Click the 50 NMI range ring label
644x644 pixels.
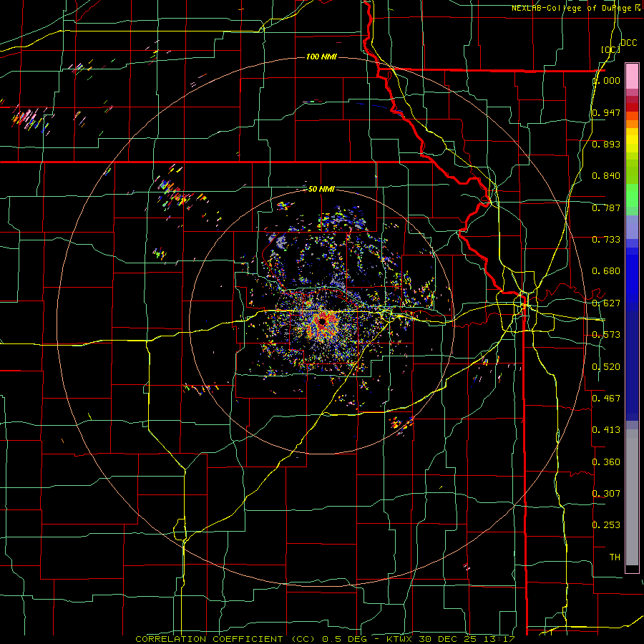coord(321,190)
